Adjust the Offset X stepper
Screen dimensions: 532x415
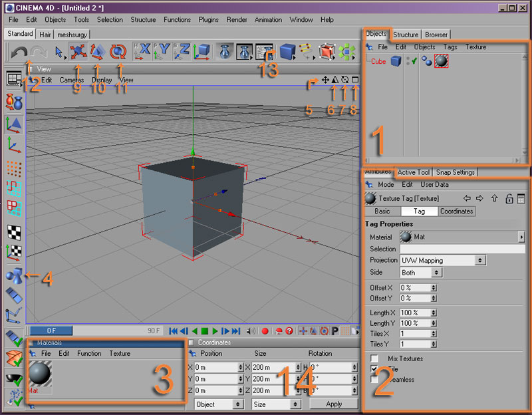click(434, 288)
